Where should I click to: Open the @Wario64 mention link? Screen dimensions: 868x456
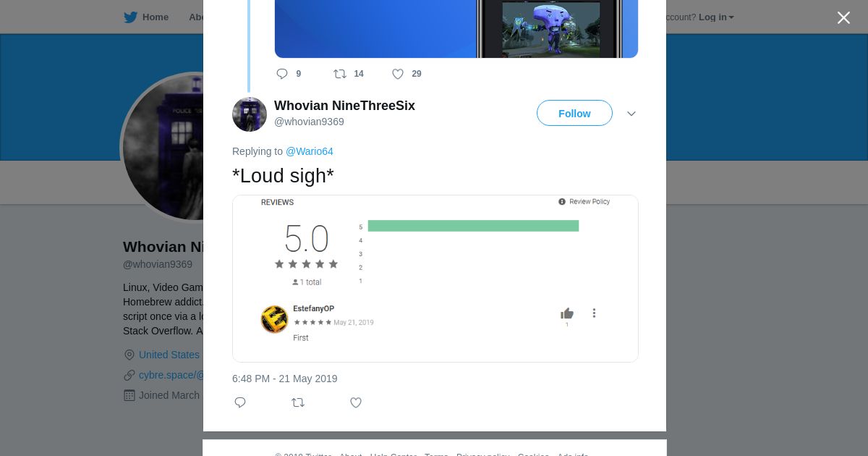click(x=310, y=151)
